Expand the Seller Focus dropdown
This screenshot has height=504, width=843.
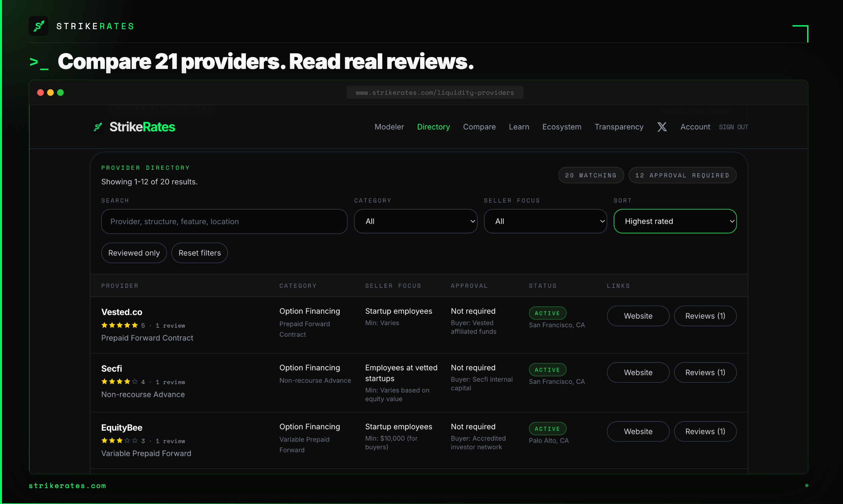pos(545,221)
